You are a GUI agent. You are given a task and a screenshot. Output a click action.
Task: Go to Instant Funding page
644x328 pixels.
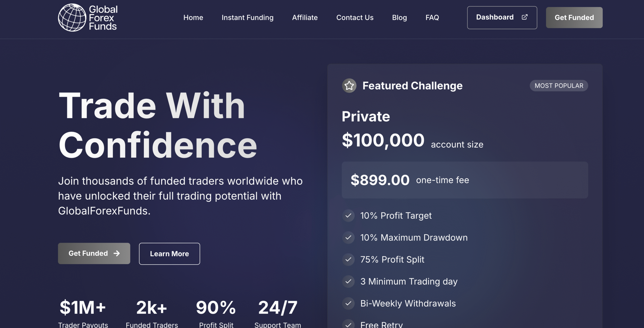click(x=248, y=18)
